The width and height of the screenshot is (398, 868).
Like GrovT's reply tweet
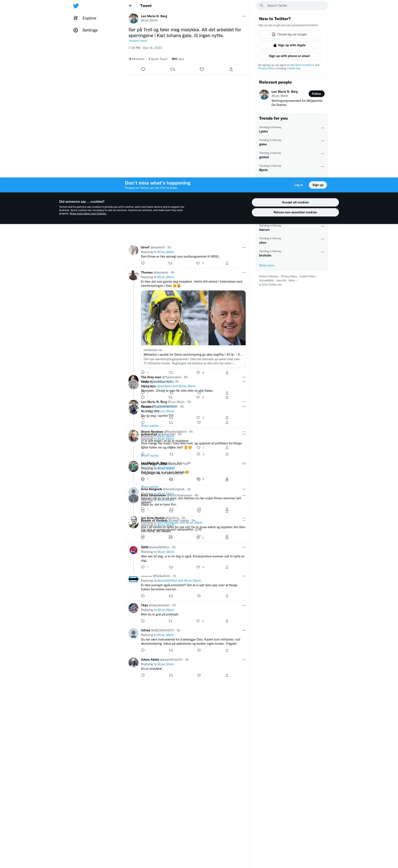pos(198,263)
